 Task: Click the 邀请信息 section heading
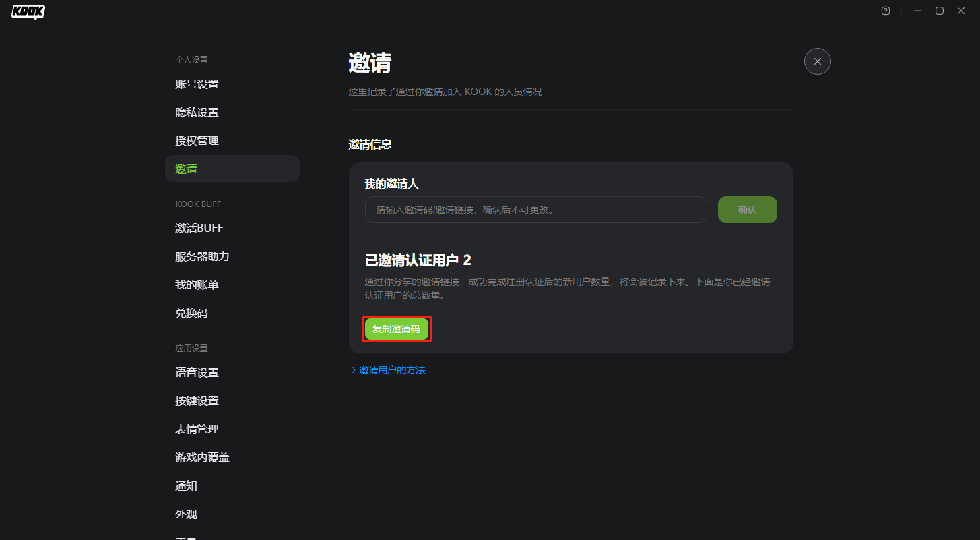[x=370, y=144]
